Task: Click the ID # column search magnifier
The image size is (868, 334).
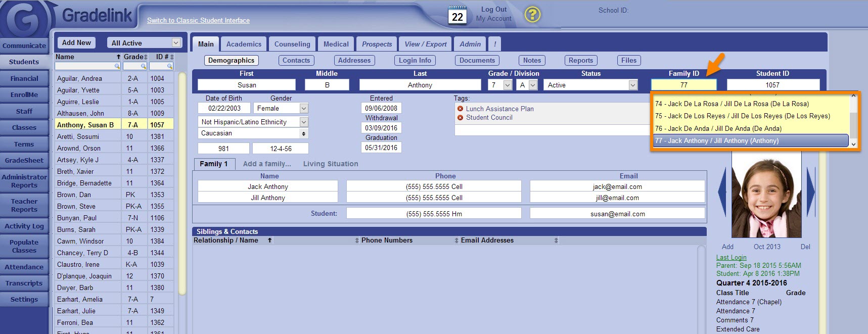Action: click(x=169, y=66)
